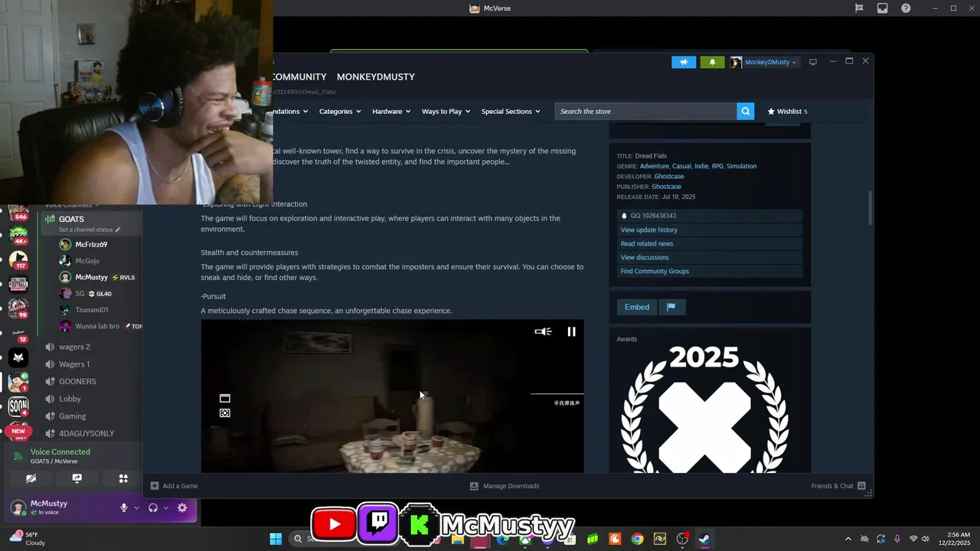This screenshot has height=551, width=980.
Task: Click the store search magnifier button
Action: (x=746, y=112)
